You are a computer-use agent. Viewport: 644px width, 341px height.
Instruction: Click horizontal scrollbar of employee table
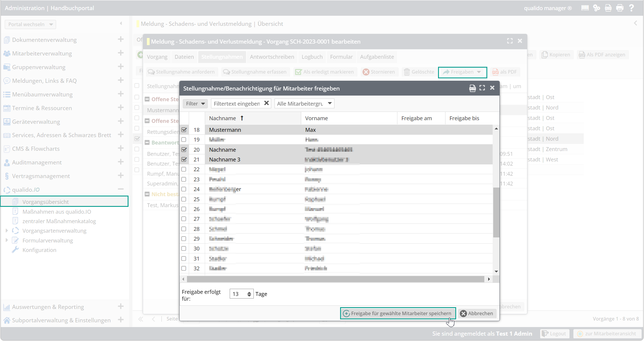point(336,279)
